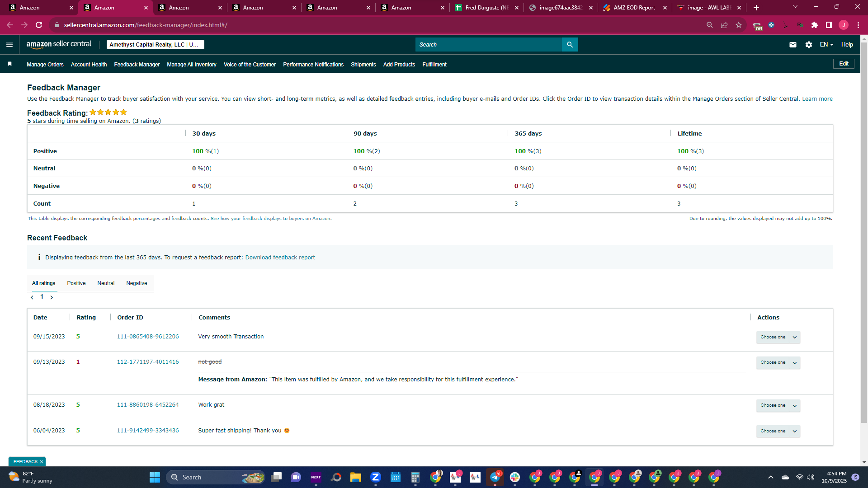Viewport: 868px width, 488px height.
Task: Open the buyer messages mail icon
Action: 793,44
